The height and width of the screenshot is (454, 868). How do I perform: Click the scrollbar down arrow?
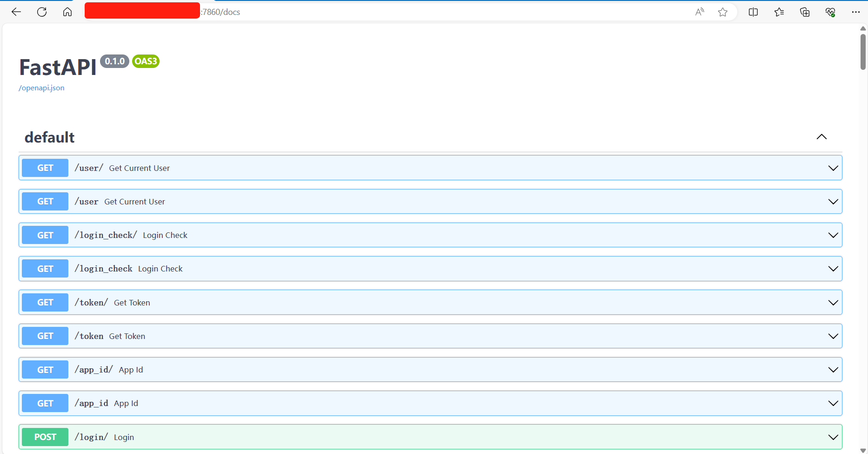[863, 450]
